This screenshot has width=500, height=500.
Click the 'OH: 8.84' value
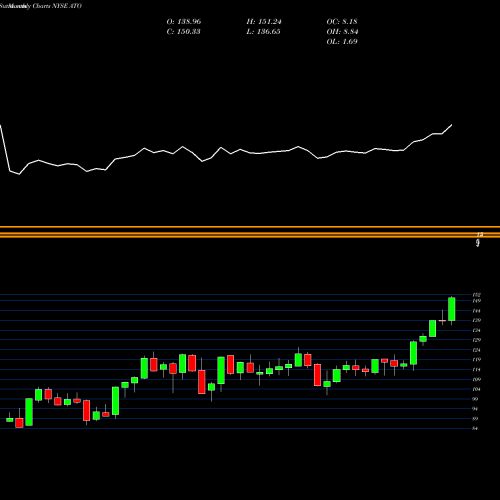click(x=342, y=32)
